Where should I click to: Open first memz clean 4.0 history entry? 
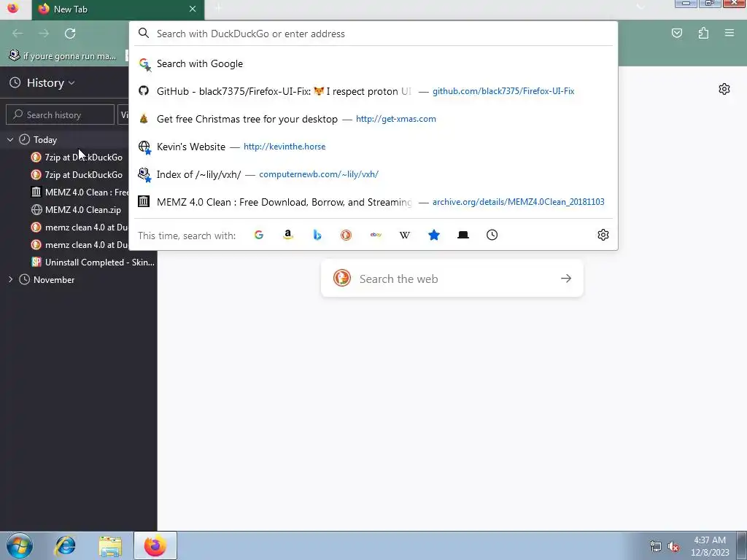tap(79, 227)
